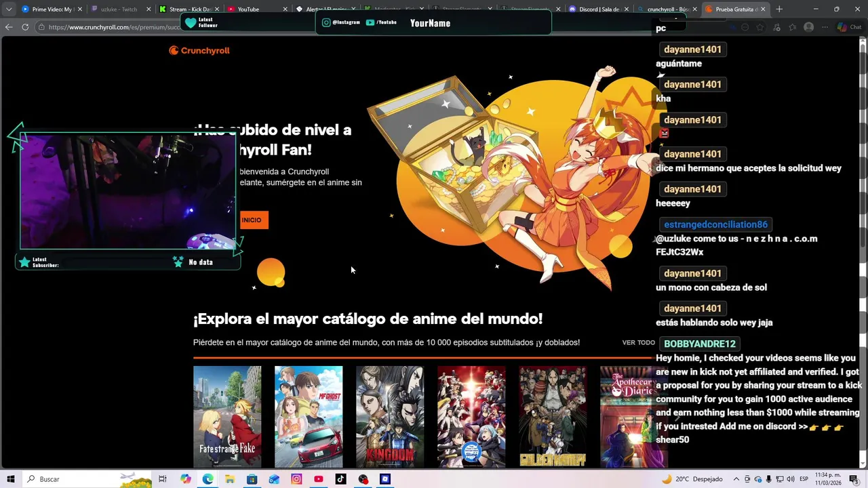This screenshot has height=488, width=868.
Task: Click estrangedconciliation86 username in chat
Action: pos(715,224)
